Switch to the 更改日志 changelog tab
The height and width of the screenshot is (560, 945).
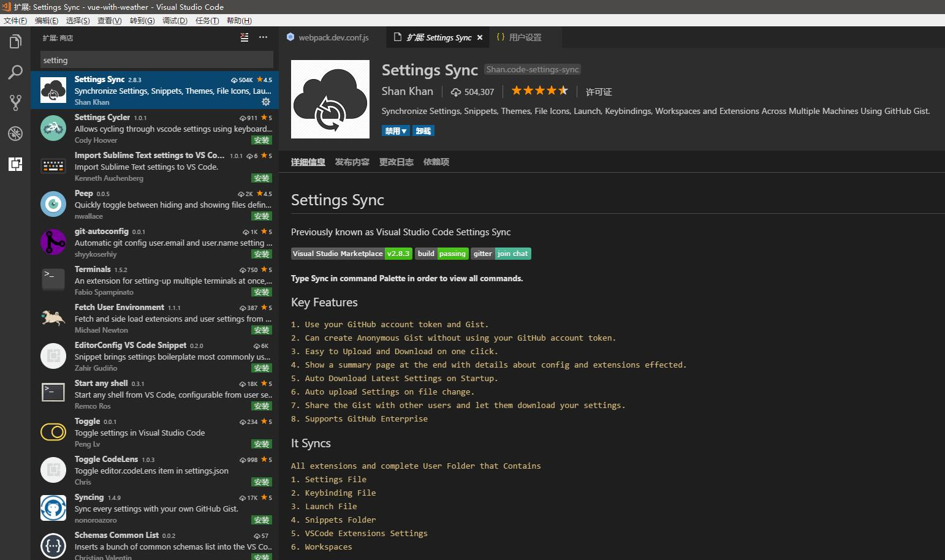coord(396,162)
